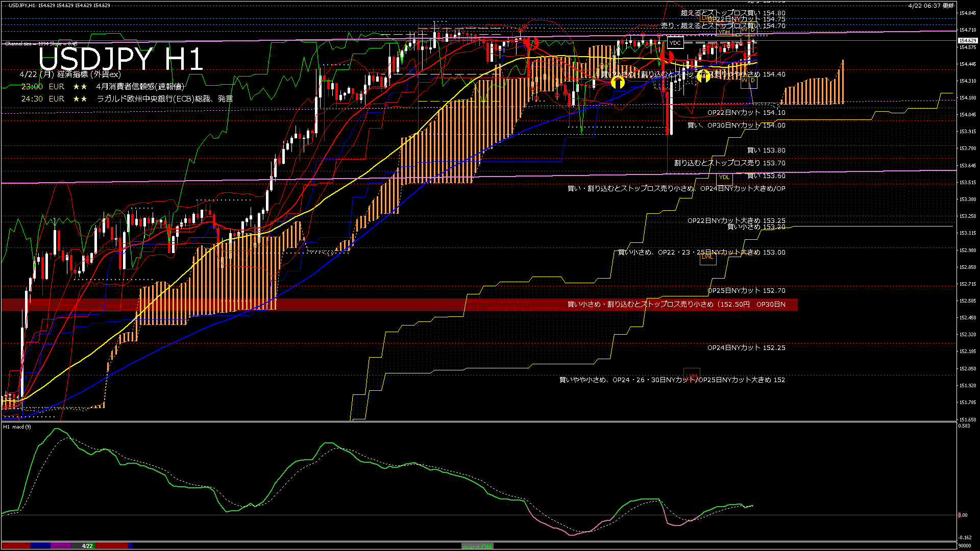Click the purple session block in the bottom bar
Screen dimensions: 980x551
point(61,546)
